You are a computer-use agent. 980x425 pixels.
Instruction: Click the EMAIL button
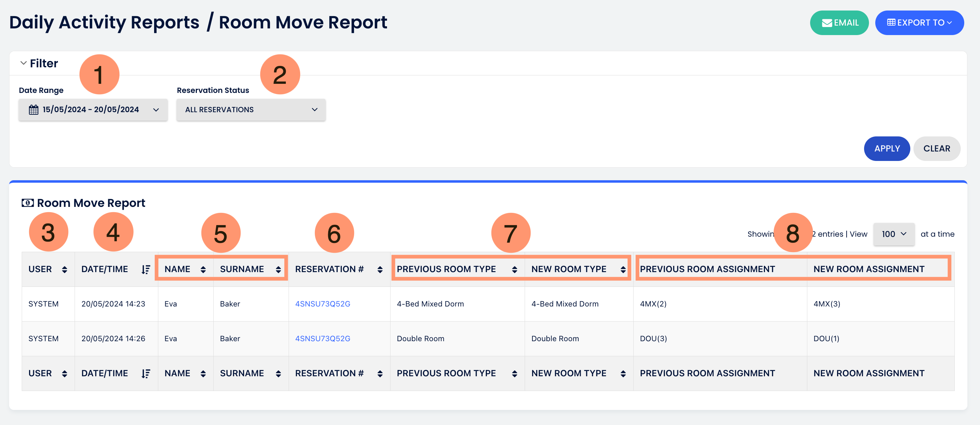click(x=839, y=23)
